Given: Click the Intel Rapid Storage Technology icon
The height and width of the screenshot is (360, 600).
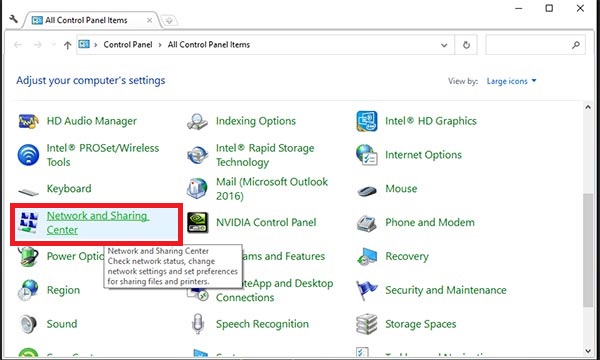Looking at the screenshot, I should 197,155.
